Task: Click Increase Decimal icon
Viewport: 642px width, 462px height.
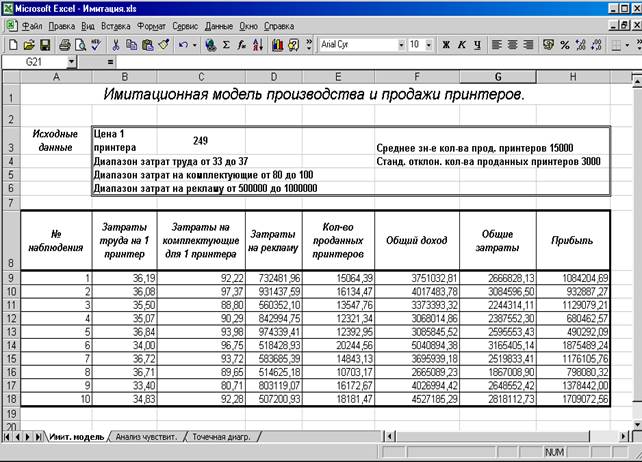Action: (581, 45)
